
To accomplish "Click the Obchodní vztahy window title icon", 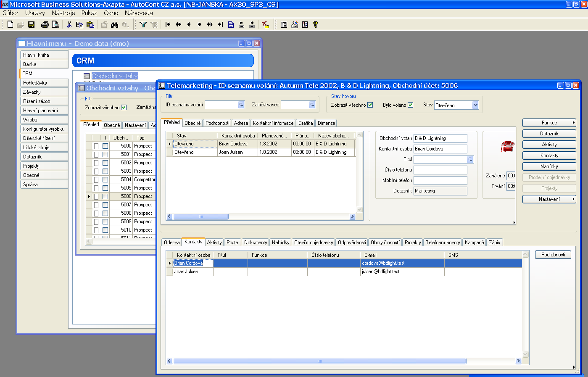I will click(81, 88).
